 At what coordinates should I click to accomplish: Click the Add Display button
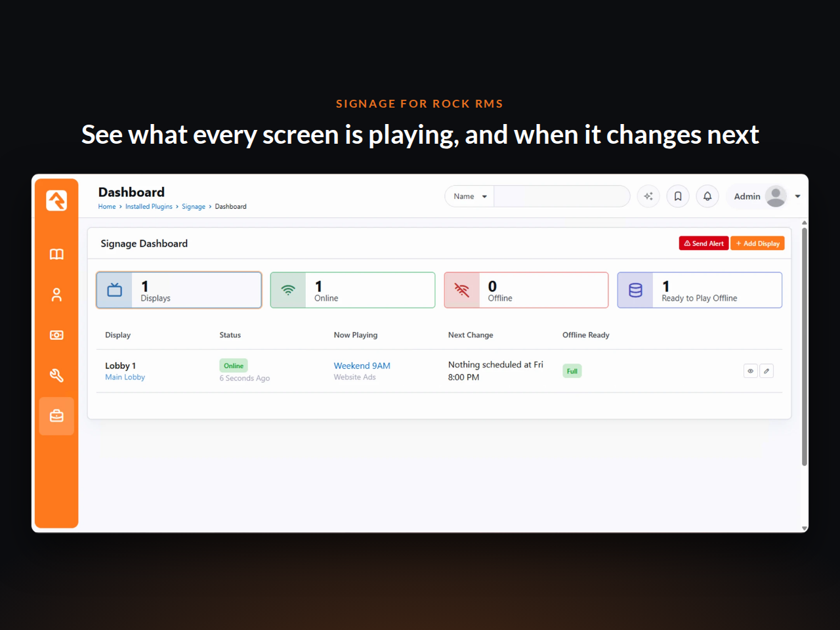click(757, 243)
